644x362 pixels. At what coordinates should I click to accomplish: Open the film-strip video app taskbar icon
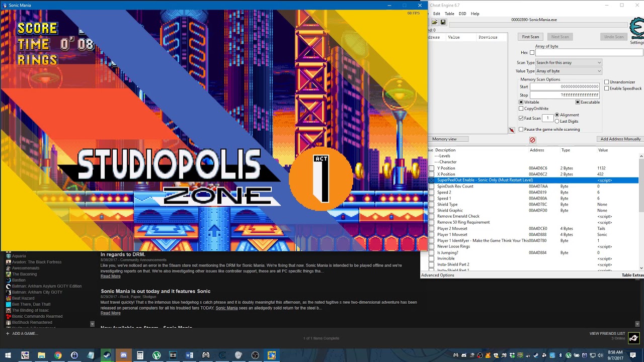pos(173,355)
